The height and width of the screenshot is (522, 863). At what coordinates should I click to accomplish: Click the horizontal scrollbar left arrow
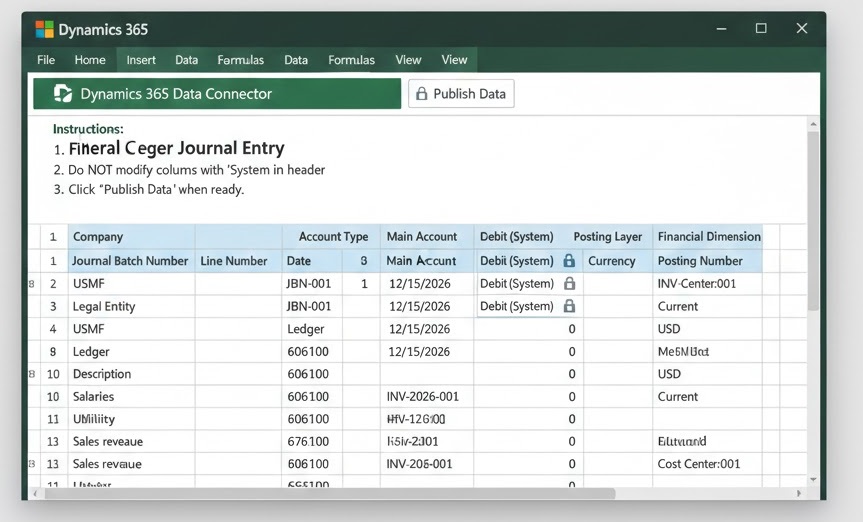tap(36, 493)
